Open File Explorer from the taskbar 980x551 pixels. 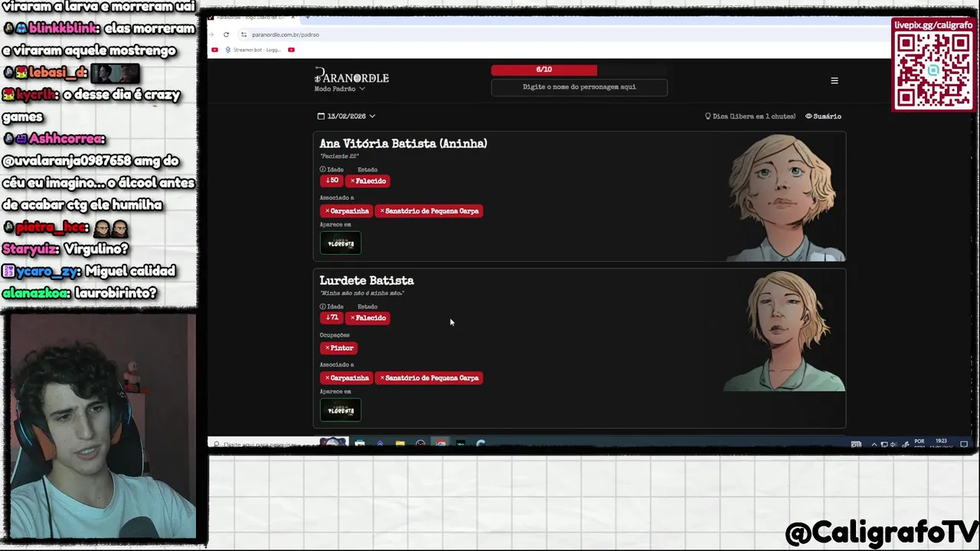pyautogui.click(x=400, y=444)
